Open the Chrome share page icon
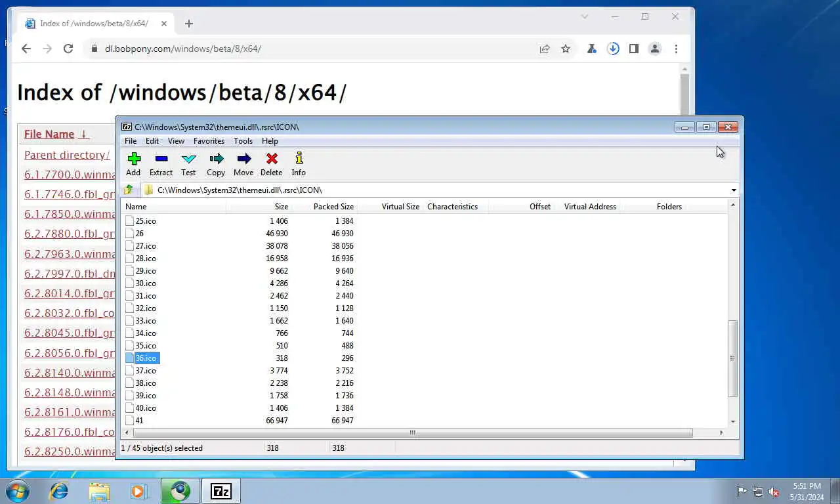Screen dimensions: 840x504 point(545,49)
